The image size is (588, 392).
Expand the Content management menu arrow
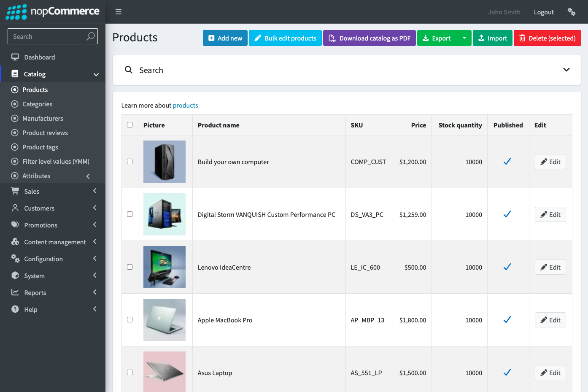click(x=95, y=242)
